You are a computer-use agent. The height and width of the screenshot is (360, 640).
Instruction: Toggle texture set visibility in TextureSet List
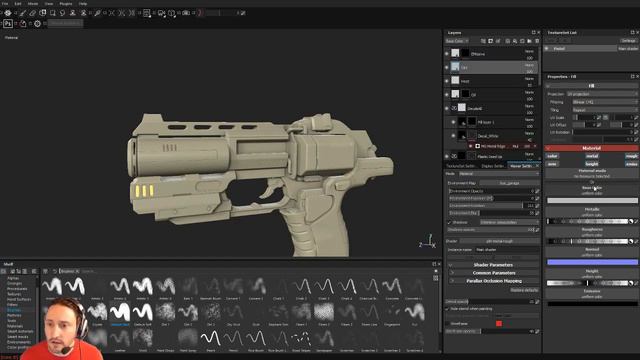[x=547, y=49]
